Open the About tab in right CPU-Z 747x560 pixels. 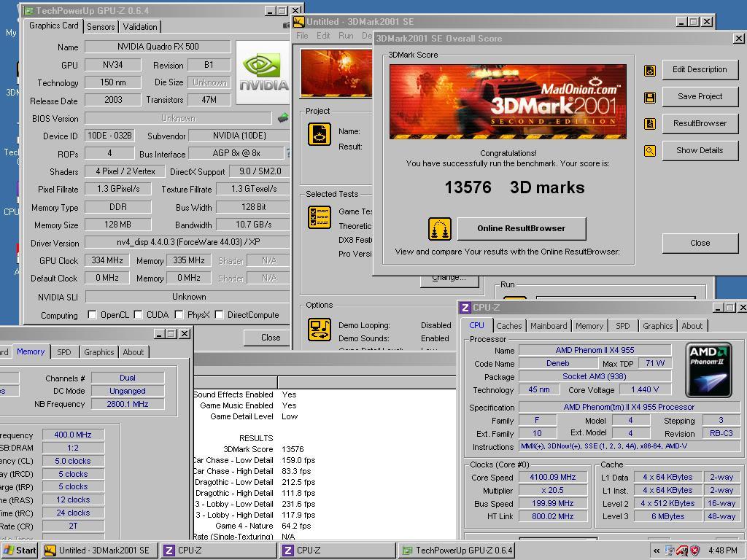[x=692, y=326]
